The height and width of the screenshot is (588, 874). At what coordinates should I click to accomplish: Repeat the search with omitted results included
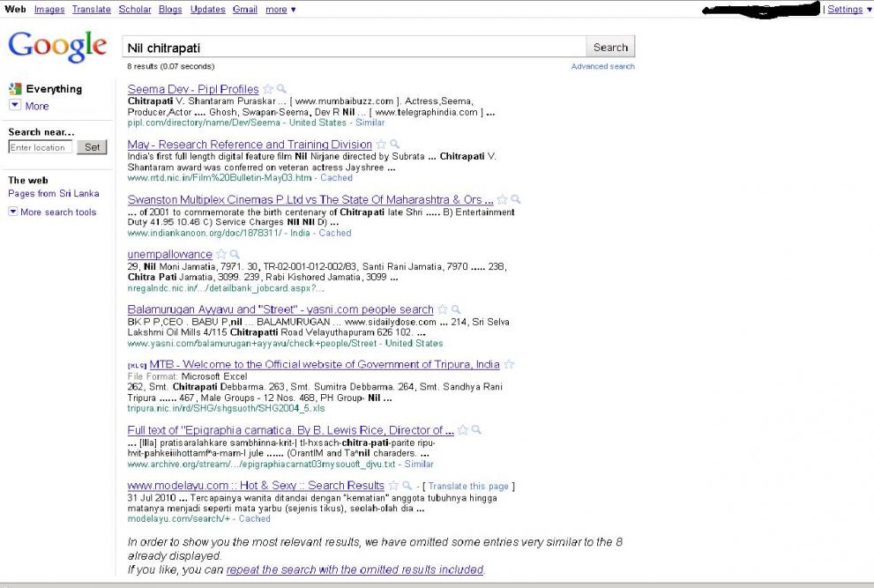coord(355,569)
